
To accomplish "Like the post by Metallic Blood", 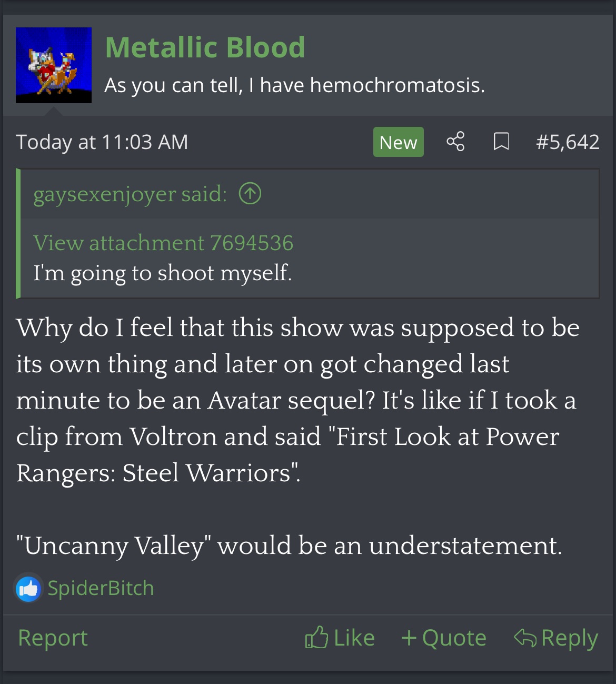I will tap(340, 638).
